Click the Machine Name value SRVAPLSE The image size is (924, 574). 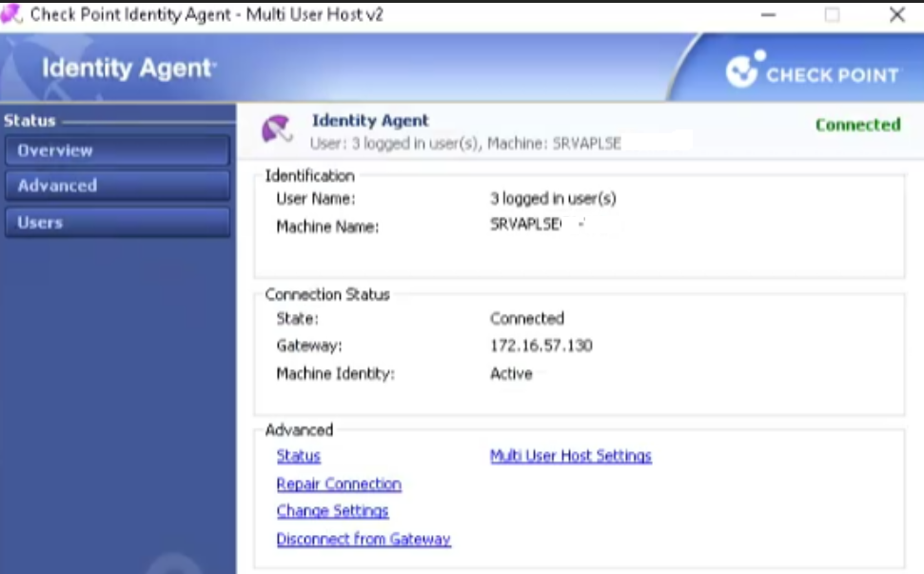pos(525,225)
